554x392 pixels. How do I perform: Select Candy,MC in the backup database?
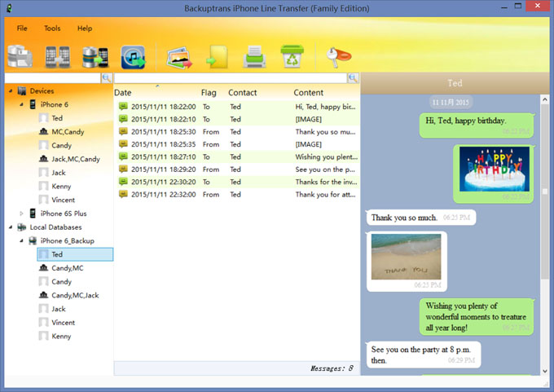coord(68,268)
